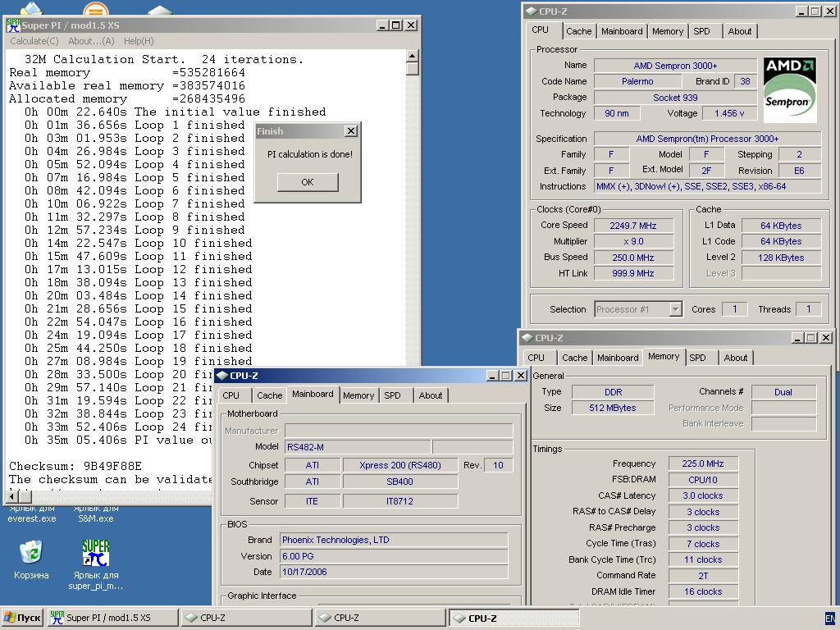Select About tab in the Memory CPU-Z window
The width and height of the screenshot is (840, 630).
[736, 358]
